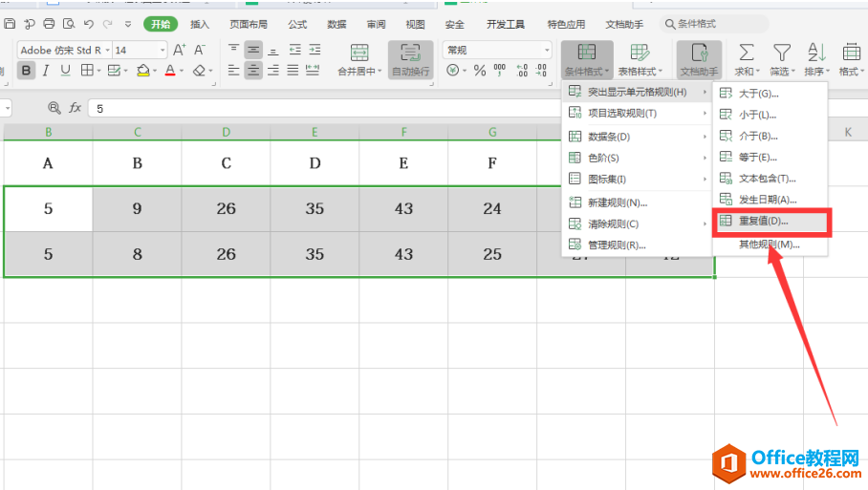Viewport: 868px width, 490px height.
Task: Click the yellow fill color bucket
Action: click(x=143, y=71)
